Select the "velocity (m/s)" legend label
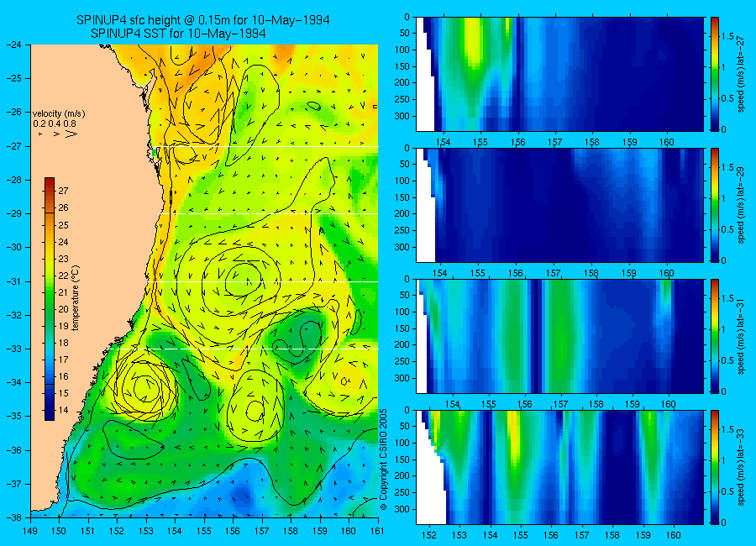 (59, 114)
